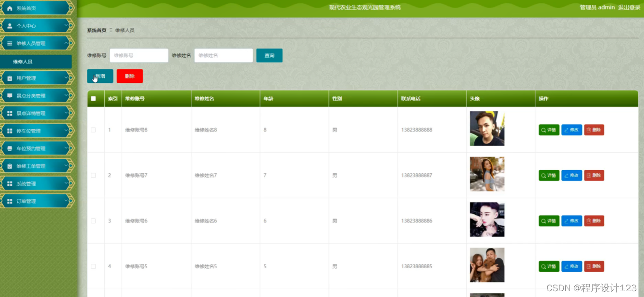Click the avatar photo in row 维修账号5
The height and width of the screenshot is (297, 644).
pos(487,265)
